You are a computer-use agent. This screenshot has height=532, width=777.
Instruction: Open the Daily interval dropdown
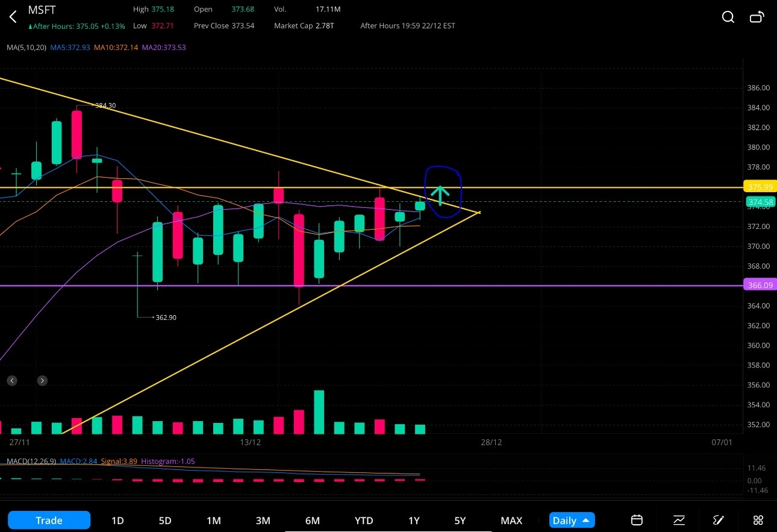pos(572,521)
